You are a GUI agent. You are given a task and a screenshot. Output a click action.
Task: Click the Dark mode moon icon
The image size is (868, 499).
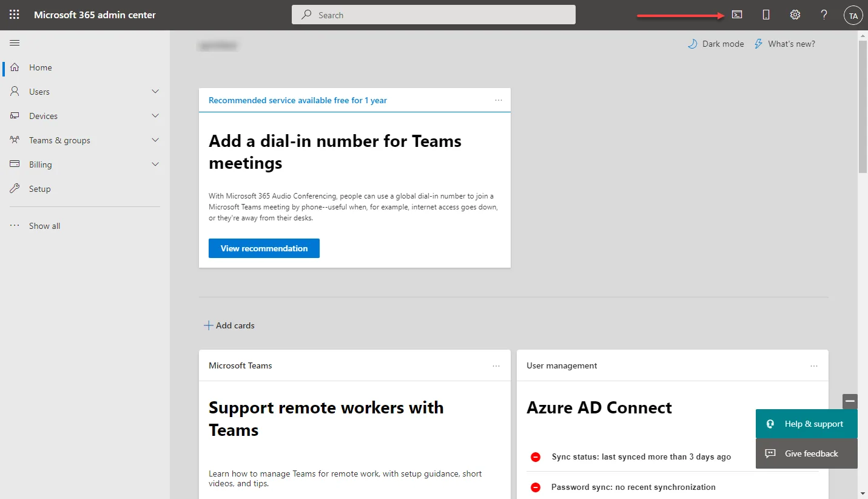point(692,44)
